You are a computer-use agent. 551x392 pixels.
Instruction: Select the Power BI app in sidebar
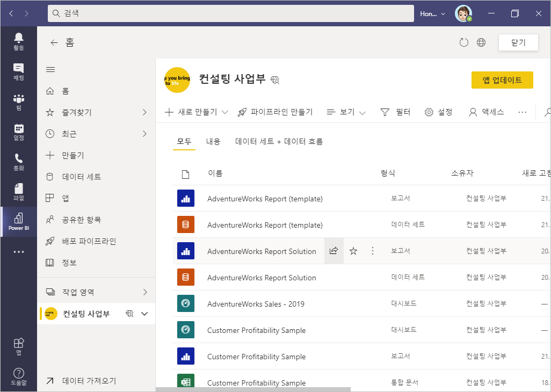(19, 222)
